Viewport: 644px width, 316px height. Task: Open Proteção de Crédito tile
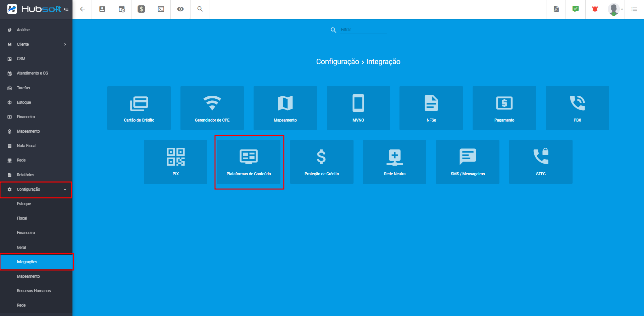322,162
